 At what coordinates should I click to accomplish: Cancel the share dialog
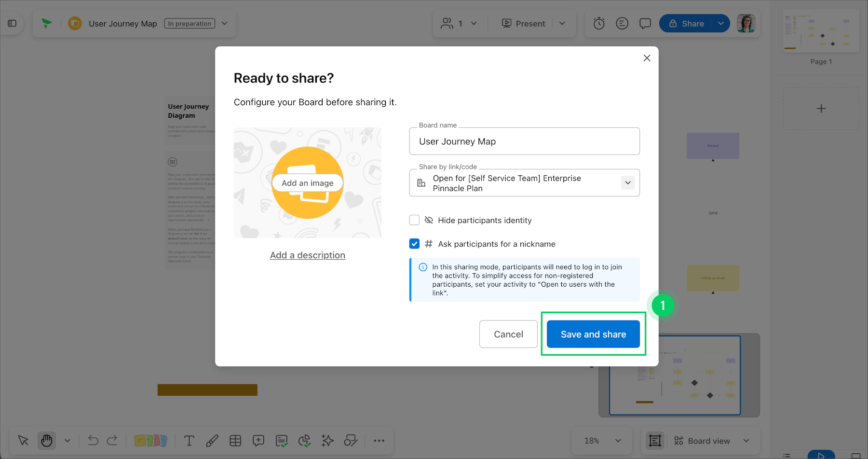click(x=508, y=334)
